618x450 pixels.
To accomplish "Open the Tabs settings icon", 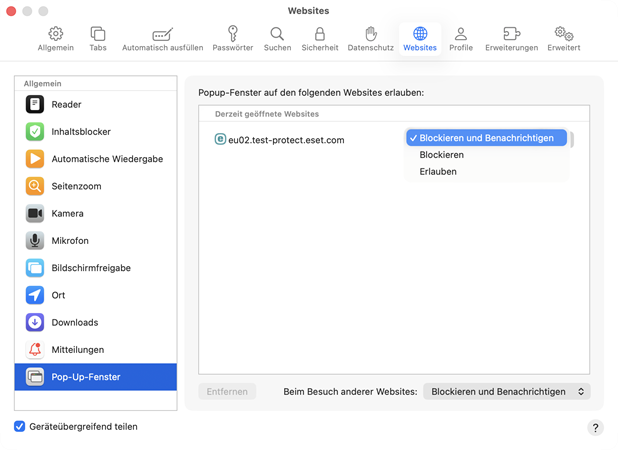I will (98, 34).
